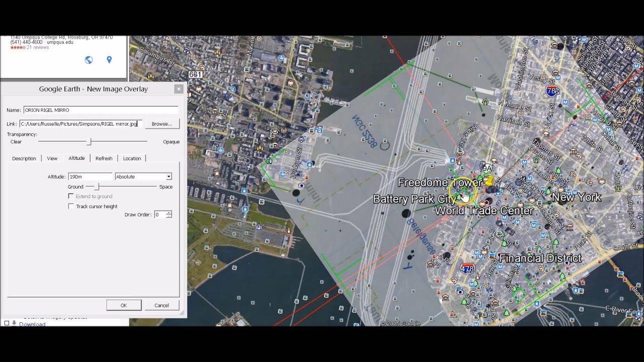The height and width of the screenshot is (362, 644).
Task: Click the umpqua.edu text in the sidebar
Action: tap(60, 42)
